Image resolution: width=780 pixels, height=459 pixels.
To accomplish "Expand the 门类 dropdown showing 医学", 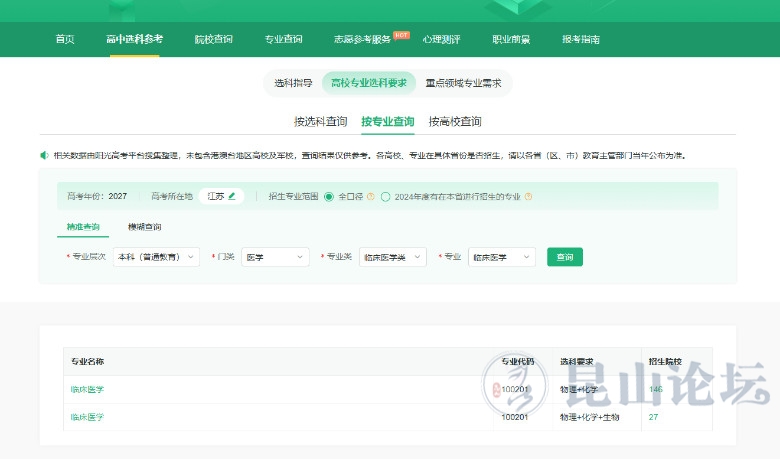I will tap(275, 257).
